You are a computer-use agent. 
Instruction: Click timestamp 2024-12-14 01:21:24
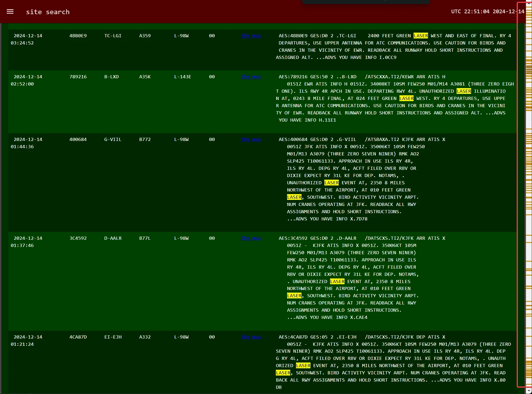(x=27, y=341)
